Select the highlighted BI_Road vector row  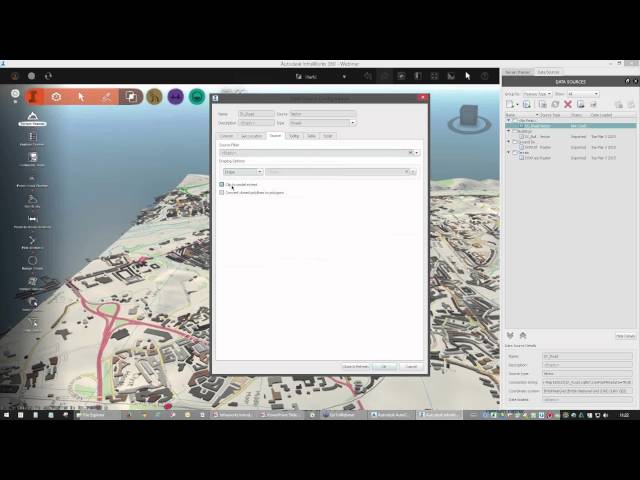coord(571,126)
